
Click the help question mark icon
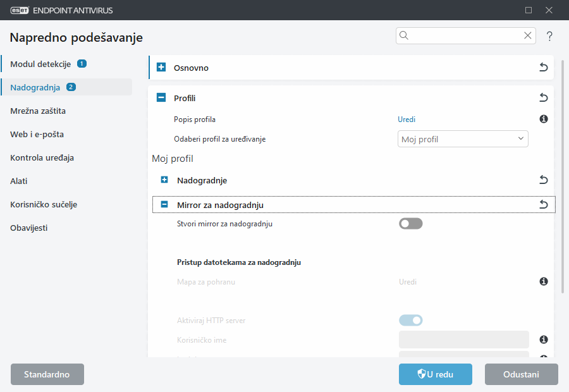click(549, 36)
